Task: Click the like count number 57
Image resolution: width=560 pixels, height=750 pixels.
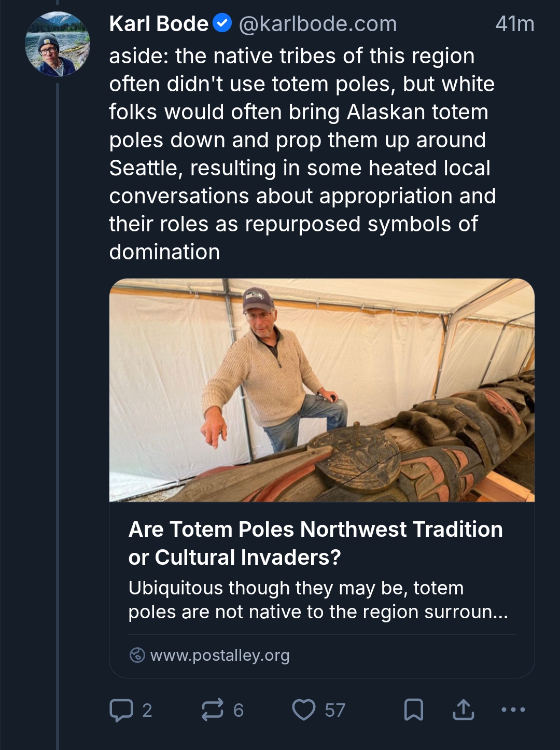Action: (x=335, y=710)
